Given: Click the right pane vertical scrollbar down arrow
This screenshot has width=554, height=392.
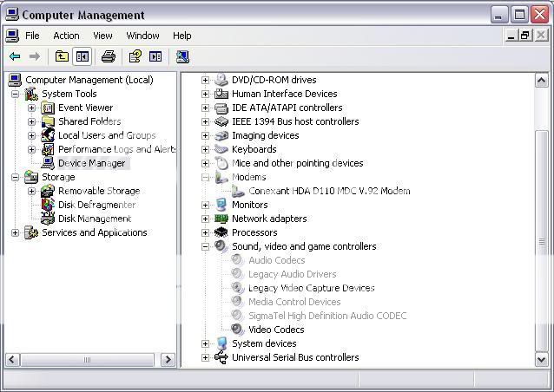Looking at the screenshot, I should pyautogui.click(x=542, y=360).
